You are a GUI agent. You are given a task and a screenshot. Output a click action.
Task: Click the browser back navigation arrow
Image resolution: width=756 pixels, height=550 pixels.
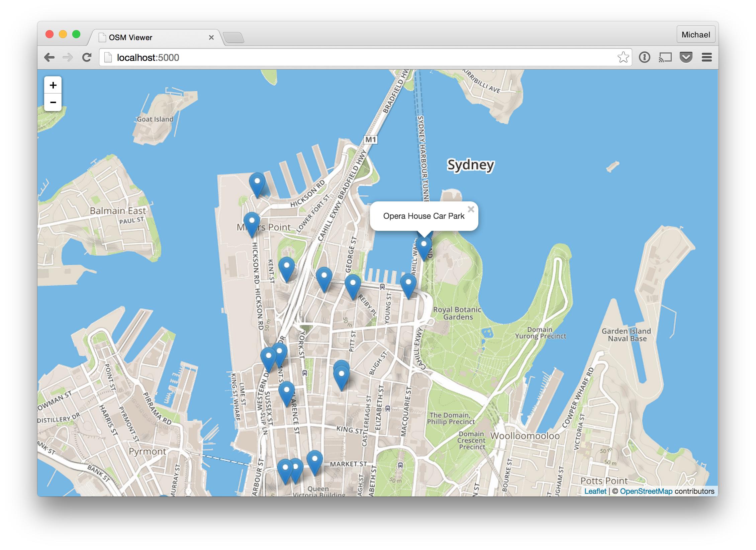(x=49, y=57)
